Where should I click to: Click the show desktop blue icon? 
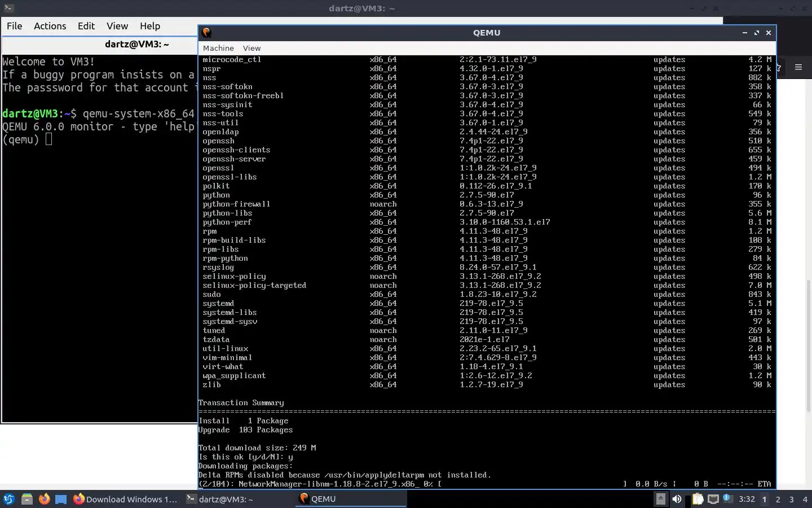point(61,499)
